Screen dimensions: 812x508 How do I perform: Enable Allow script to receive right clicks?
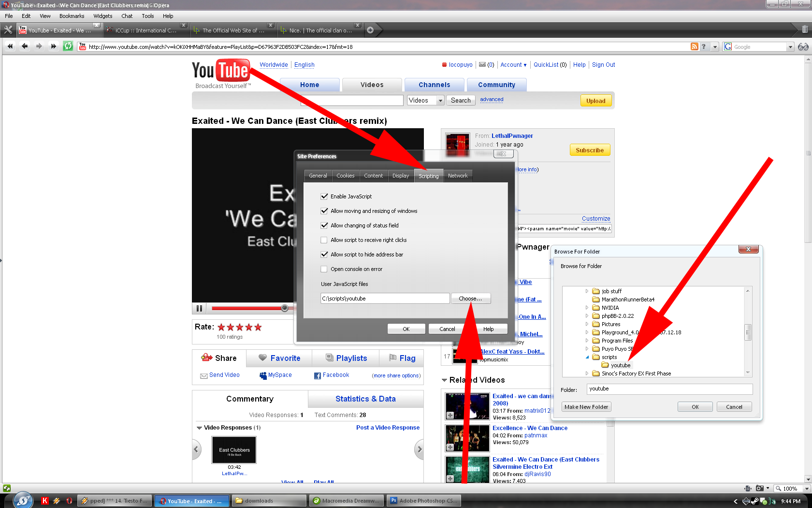click(x=324, y=240)
